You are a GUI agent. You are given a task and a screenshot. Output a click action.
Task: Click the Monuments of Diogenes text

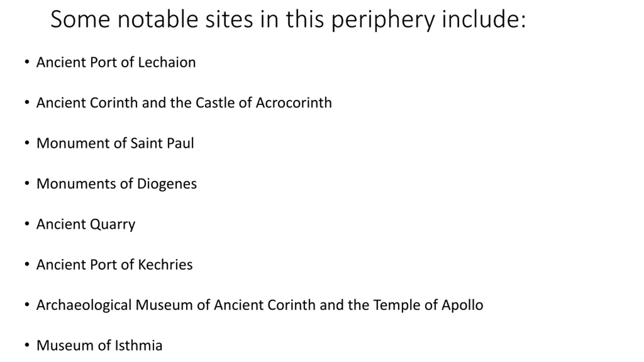point(116,184)
